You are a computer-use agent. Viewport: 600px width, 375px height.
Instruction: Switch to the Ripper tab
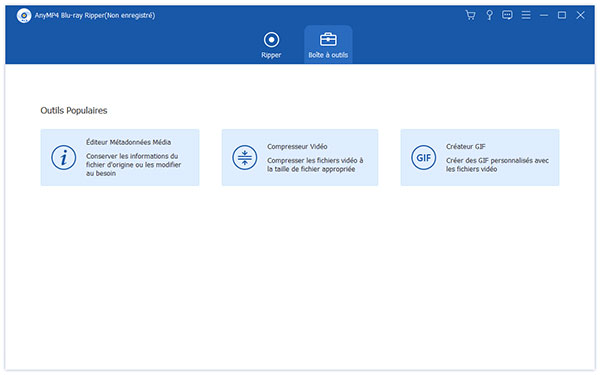pos(271,45)
